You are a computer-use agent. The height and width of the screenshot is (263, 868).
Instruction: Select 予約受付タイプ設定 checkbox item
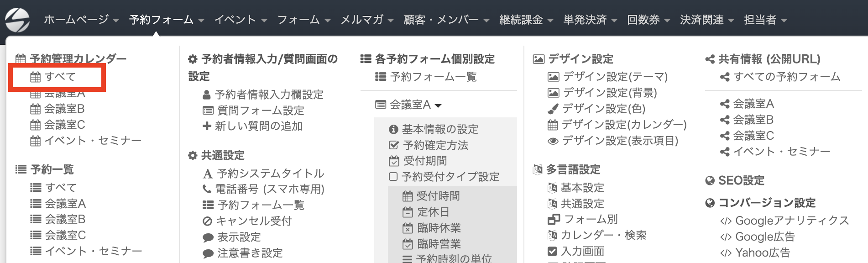coord(444,177)
